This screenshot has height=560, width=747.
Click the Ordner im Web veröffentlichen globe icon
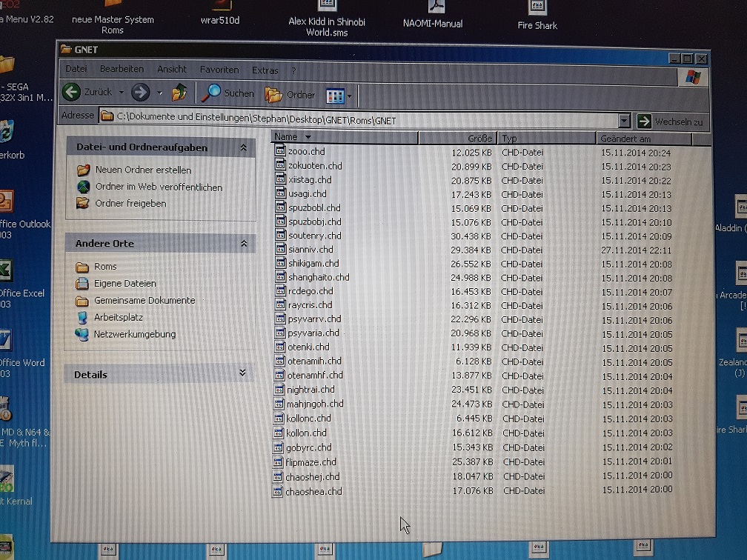pyautogui.click(x=83, y=187)
